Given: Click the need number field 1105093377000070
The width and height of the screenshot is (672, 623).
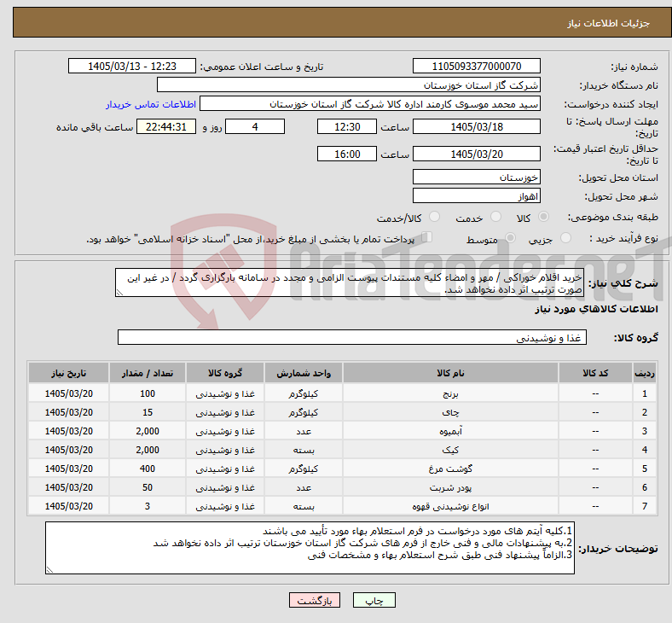Looking at the screenshot, I should coord(476,66).
